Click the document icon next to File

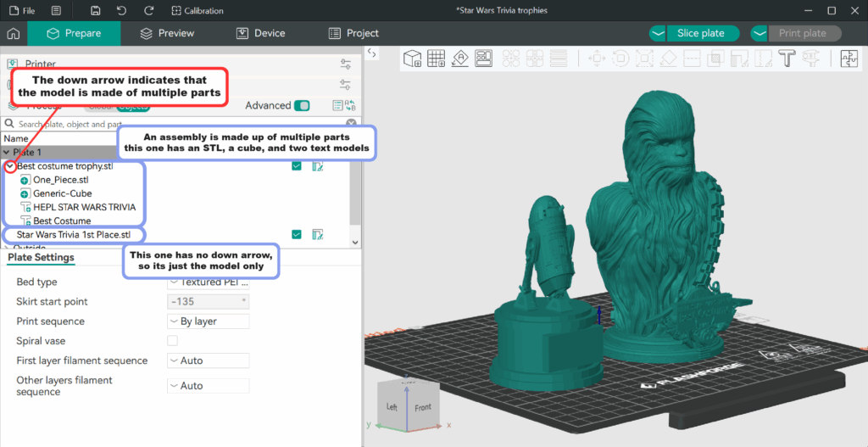click(x=56, y=10)
